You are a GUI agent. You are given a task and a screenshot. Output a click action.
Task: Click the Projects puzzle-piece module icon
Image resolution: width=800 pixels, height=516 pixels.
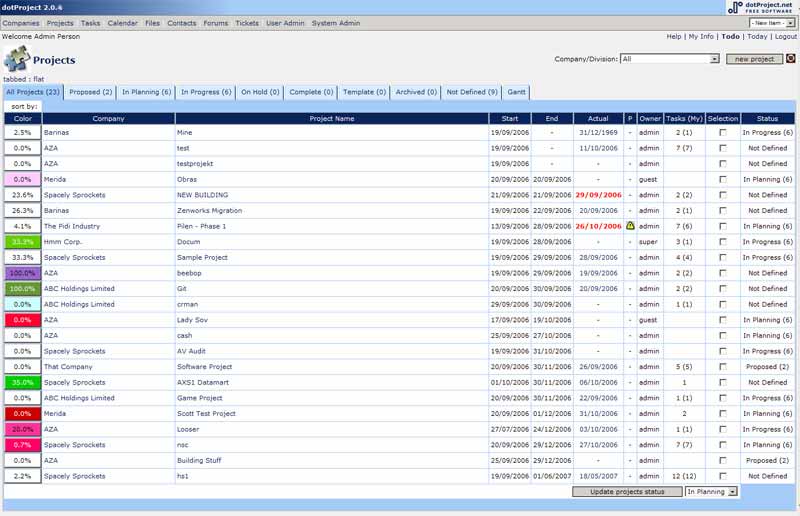18,58
